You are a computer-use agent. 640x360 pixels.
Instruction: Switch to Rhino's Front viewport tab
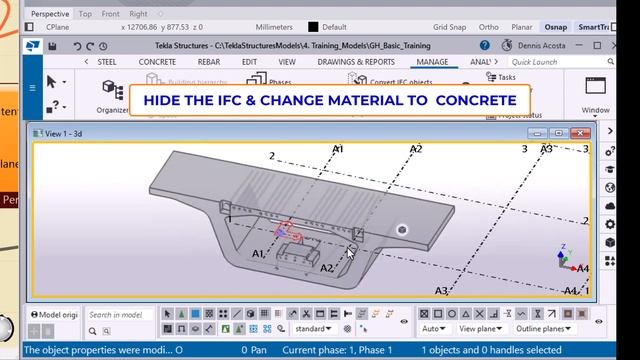click(110, 14)
